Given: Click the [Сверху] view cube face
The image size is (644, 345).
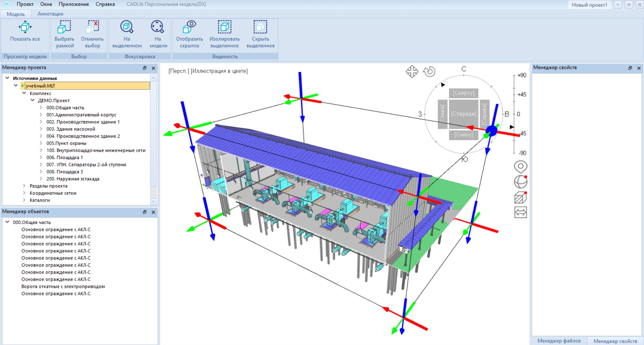Looking at the screenshot, I should pos(464,93).
